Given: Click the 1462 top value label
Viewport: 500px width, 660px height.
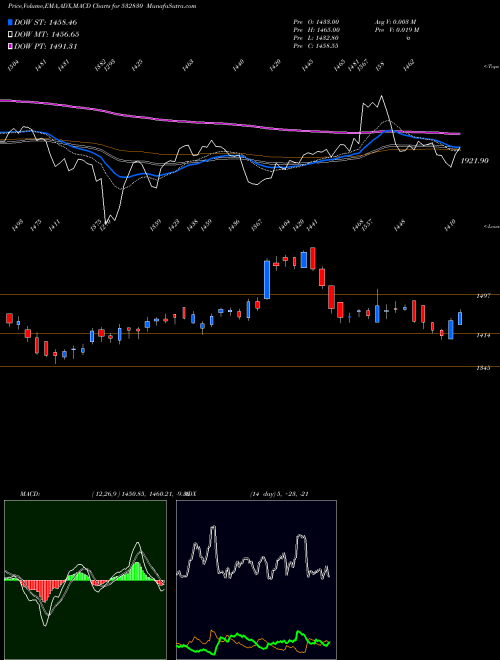Looking at the screenshot, I should point(409,65).
